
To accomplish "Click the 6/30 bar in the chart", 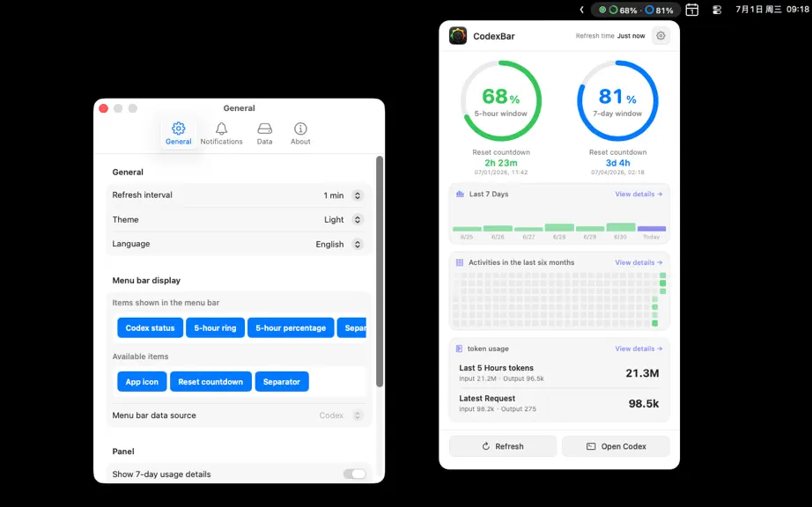I will [620, 227].
